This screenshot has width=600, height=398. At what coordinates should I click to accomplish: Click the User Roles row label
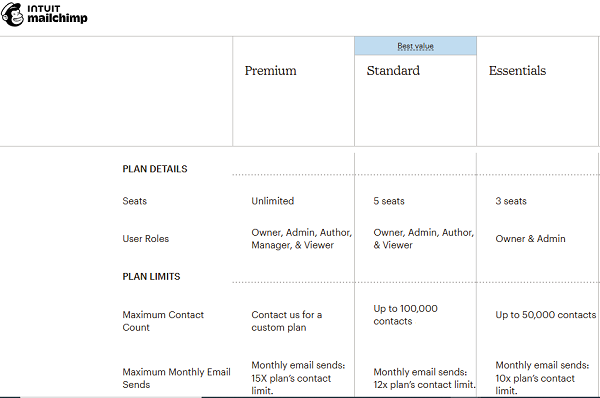[x=146, y=239]
